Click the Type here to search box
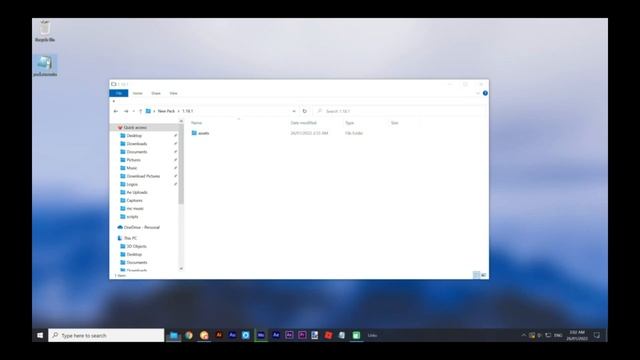The width and height of the screenshot is (640, 360). click(107, 336)
